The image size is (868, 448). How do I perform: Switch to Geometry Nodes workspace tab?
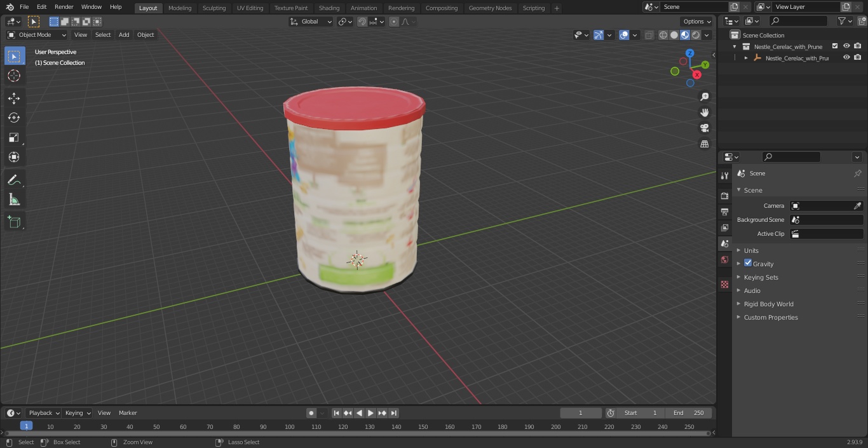click(490, 8)
